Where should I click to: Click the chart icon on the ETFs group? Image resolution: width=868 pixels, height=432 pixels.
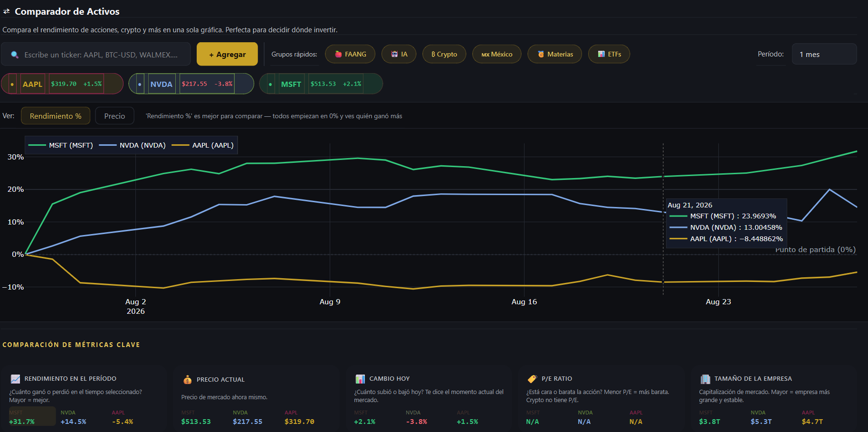(x=601, y=54)
